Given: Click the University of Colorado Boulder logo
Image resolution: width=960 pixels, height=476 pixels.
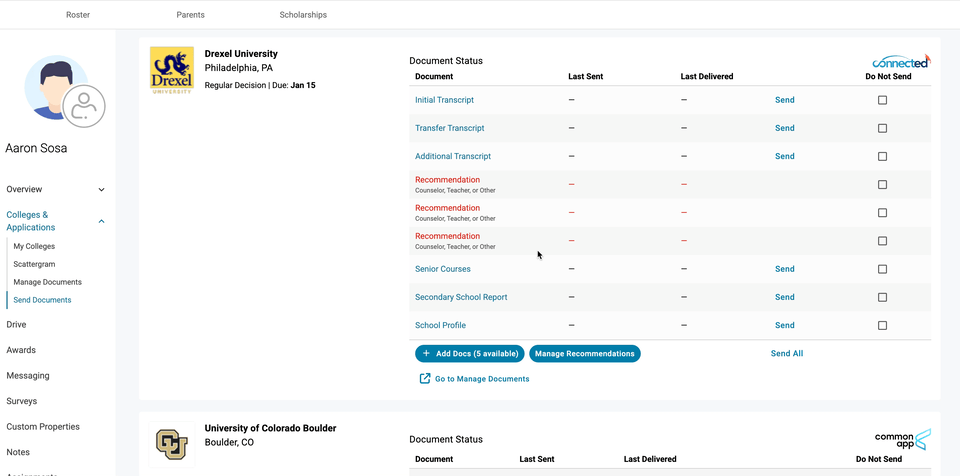Looking at the screenshot, I should pyautogui.click(x=172, y=444).
